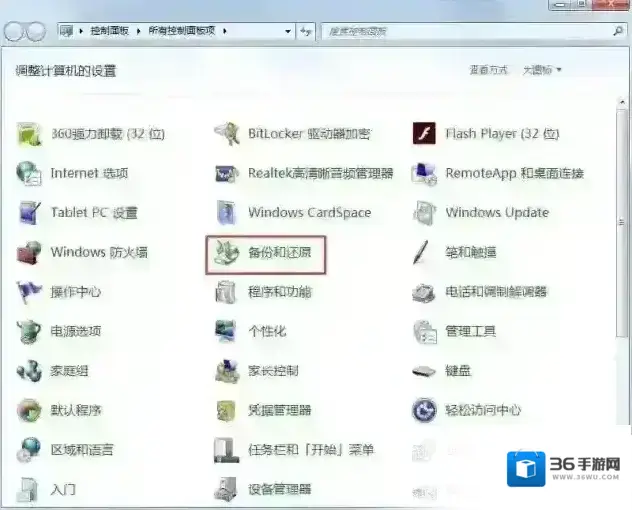Click the Windows Update text label
Screen dimensions: 632x510
click(497, 212)
